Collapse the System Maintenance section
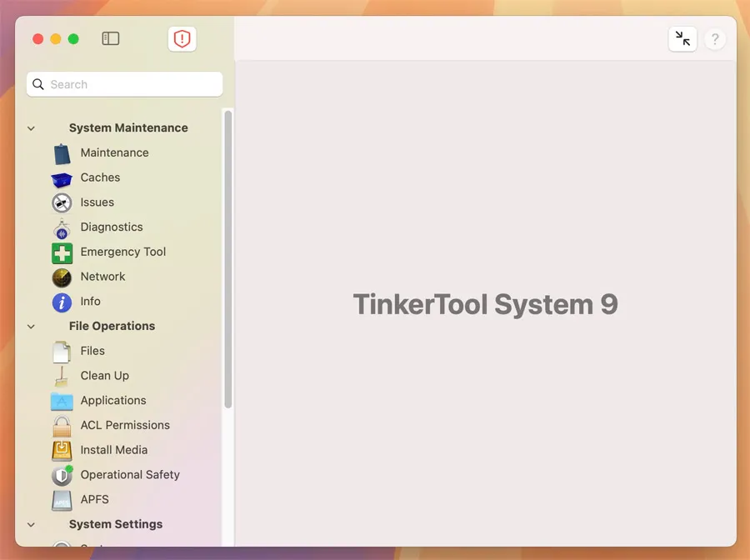 coord(32,128)
